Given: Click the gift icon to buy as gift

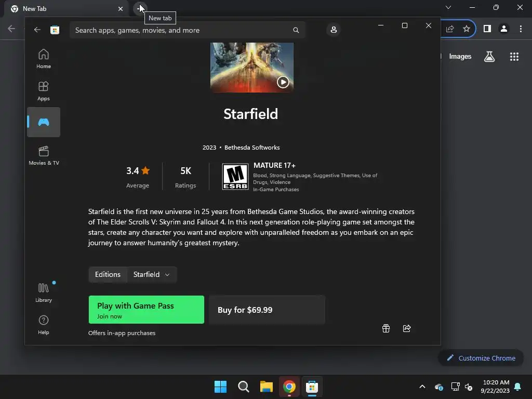Looking at the screenshot, I should pyautogui.click(x=386, y=328).
